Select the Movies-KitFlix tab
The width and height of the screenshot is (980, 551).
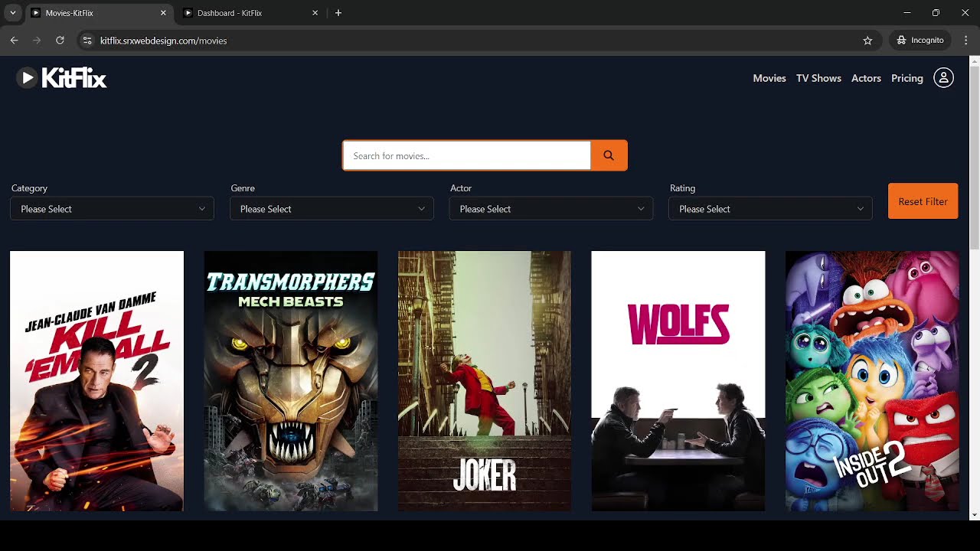98,13
